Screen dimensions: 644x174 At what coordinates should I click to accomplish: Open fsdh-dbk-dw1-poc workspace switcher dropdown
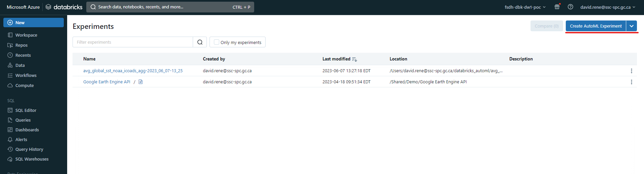[x=525, y=7]
